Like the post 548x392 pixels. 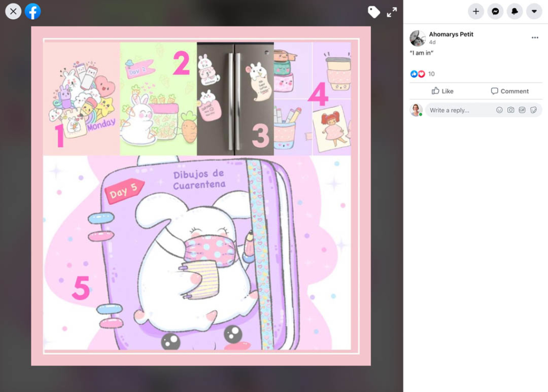tap(443, 91)
